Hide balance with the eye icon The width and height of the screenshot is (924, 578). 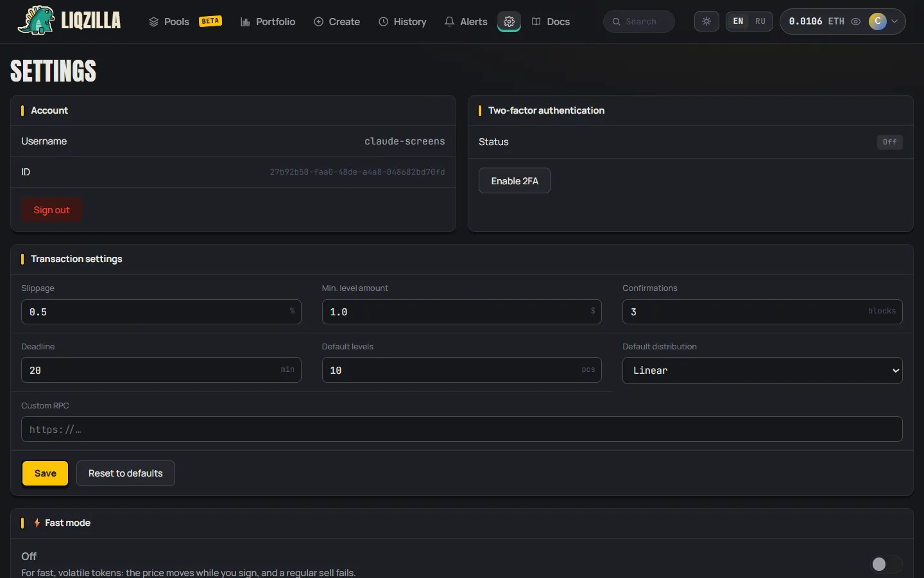(855, 21)
